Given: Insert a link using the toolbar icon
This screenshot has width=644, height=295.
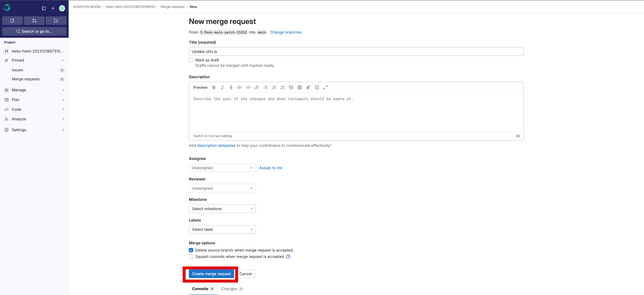Looking at the screenshot, I should [256, 87].
